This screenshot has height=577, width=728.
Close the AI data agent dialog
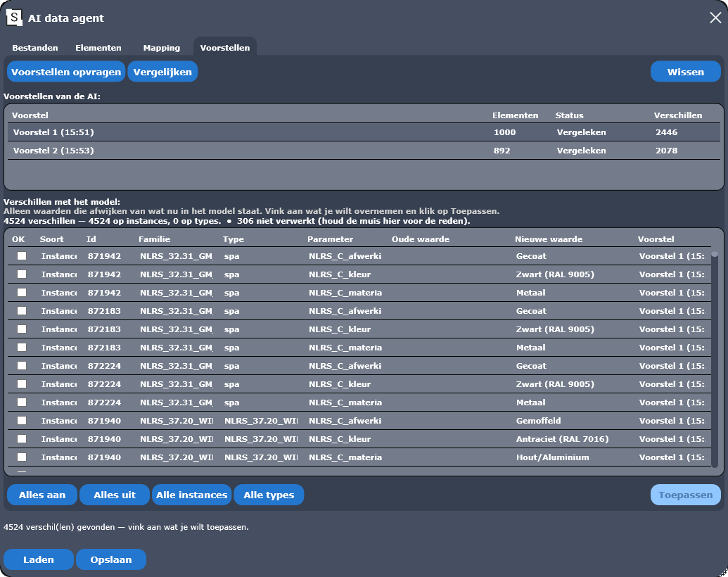(x=715, y=18)
